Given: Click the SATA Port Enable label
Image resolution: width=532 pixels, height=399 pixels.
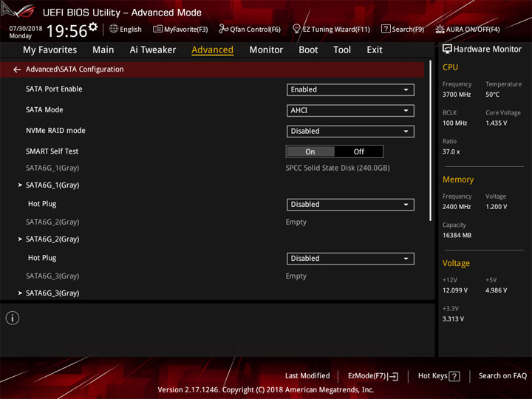Looking at the screenshot, I should pos(54,89).
